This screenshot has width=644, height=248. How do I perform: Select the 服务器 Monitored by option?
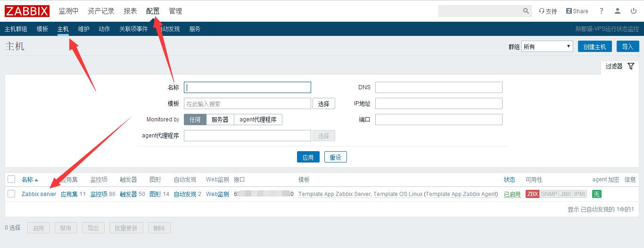(x=220, y=120)
